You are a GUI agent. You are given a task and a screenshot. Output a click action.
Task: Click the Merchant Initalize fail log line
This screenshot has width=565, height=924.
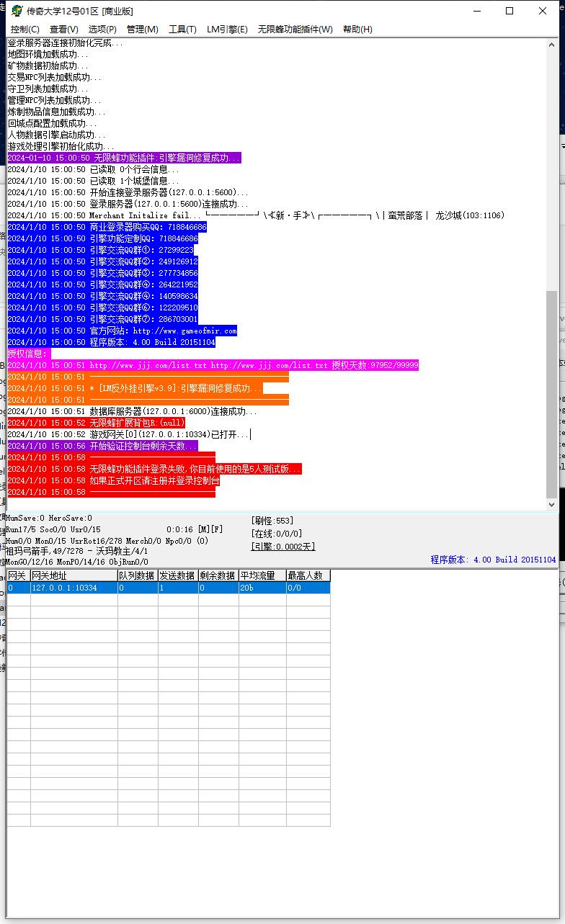[x=256, y=215]
